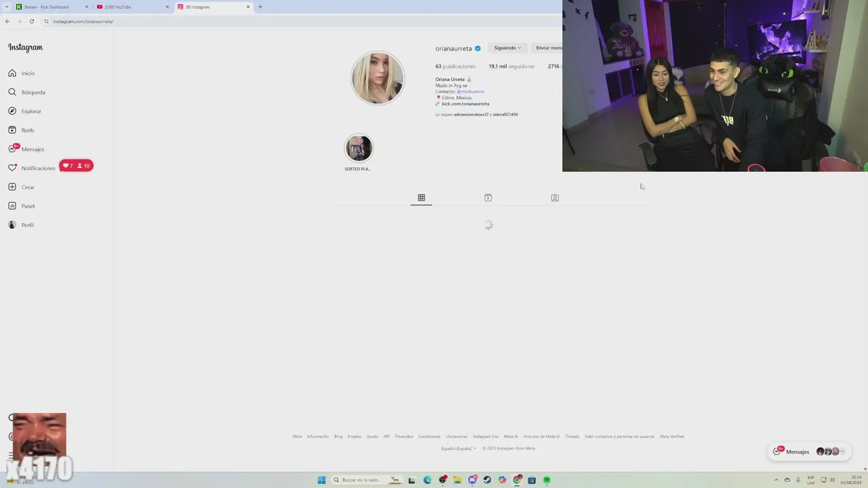
Task: Select the posts grid tab icon
Action: click(421, 198)
